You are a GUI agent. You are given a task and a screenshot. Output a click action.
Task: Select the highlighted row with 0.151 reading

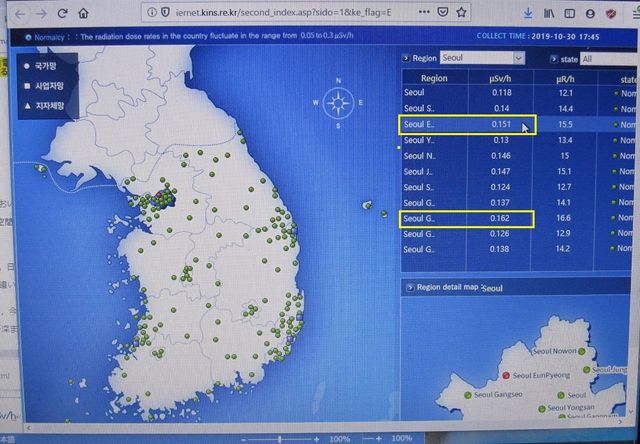(x=467, y=125)
